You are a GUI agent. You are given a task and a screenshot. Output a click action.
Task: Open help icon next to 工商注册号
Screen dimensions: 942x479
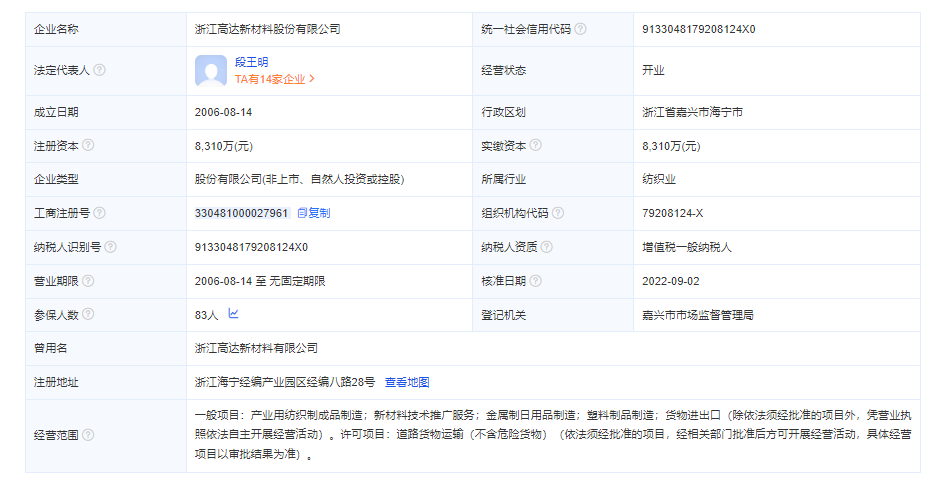click(99, 213)
